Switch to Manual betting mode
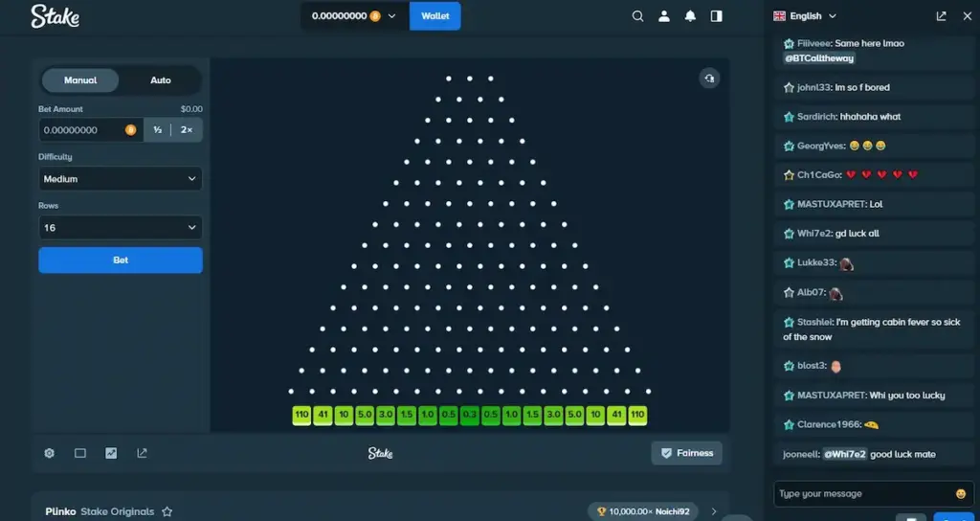 [x=80, y=80]
